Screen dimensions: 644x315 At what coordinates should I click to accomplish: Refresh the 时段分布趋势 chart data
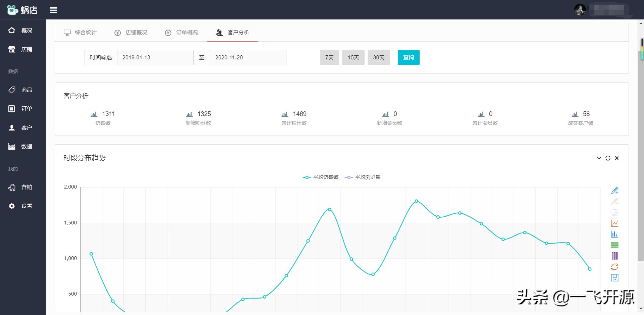(608, 158)
